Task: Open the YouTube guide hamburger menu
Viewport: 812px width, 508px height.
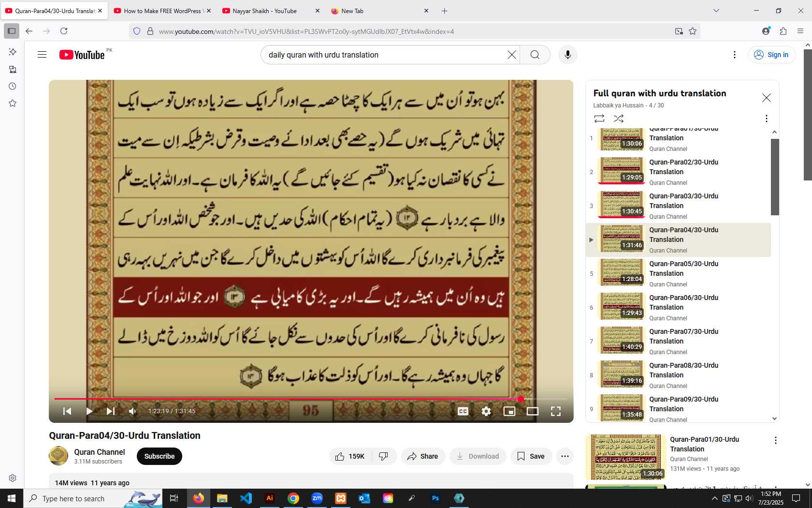Action: pos(42,55)
